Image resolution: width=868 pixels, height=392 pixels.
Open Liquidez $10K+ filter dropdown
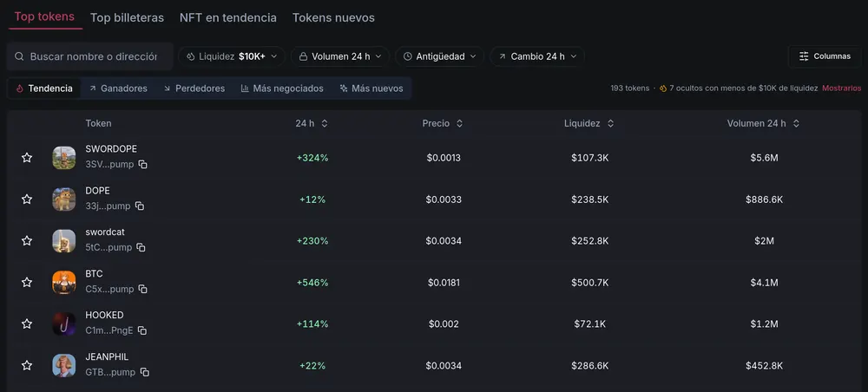click(232, 56)
